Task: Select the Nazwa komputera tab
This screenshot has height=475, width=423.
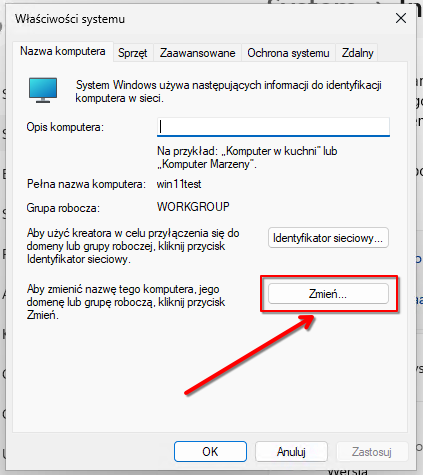Action: [x=63, y=51]
